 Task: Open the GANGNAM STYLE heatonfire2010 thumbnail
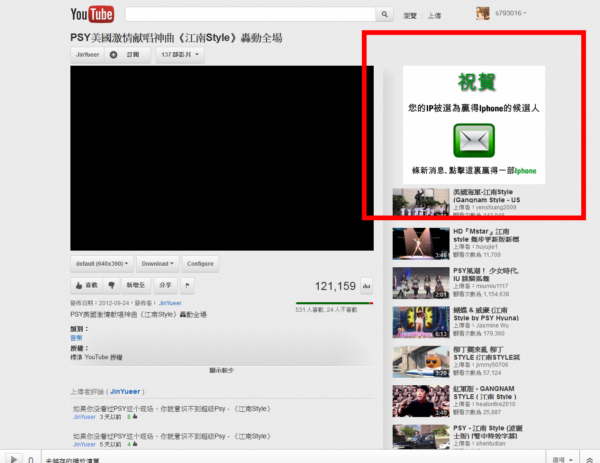coord(421,401)
